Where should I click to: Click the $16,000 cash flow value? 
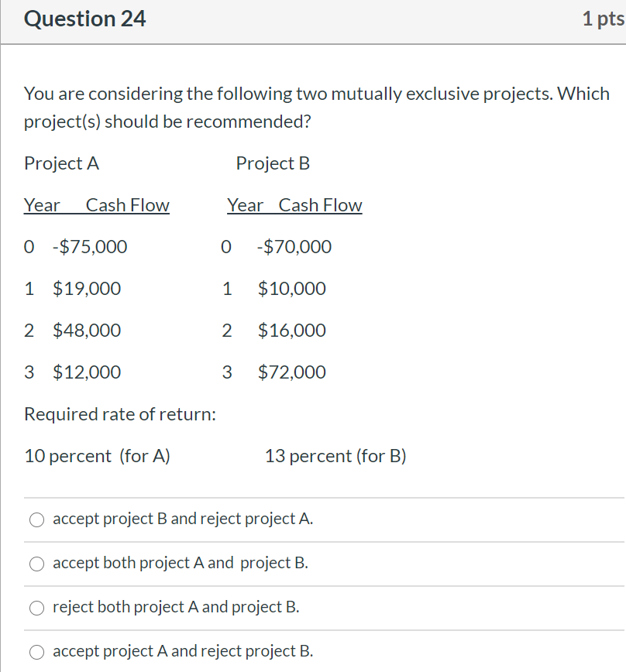(x=292, y=331)
